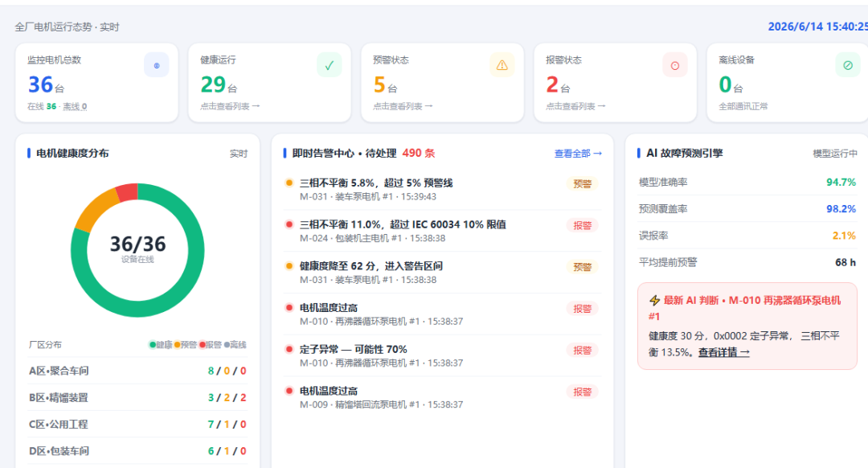868x468 pixels.
Task: Click the 2026/6/14 timestamp
Action: (818, 27)
